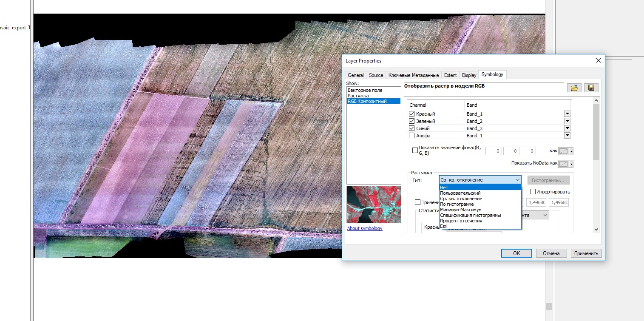The width and height of the screenshot is (644, 321).
Task: Click the Band_2 cell in Зеленый row
Action: [514, 121]
